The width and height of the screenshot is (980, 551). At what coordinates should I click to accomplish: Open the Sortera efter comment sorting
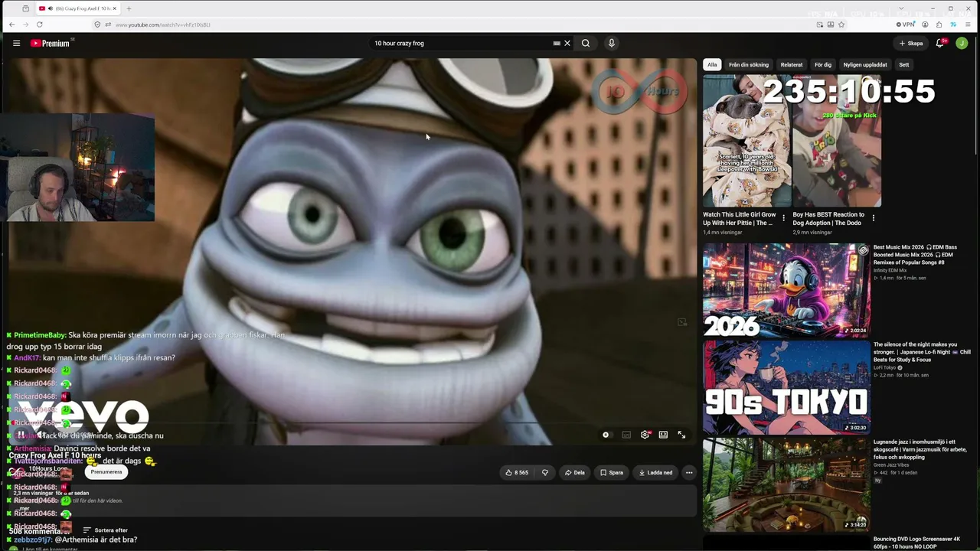[x=106, y=530]
